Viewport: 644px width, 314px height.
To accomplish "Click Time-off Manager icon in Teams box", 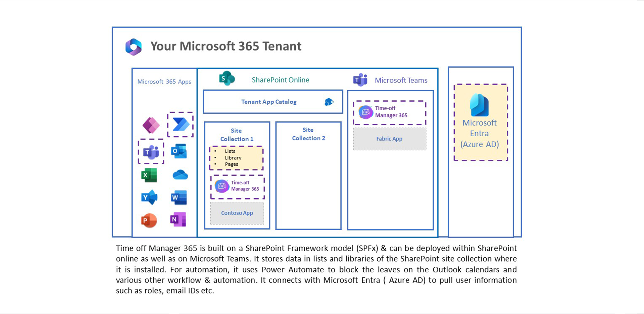I will (366, 112).
